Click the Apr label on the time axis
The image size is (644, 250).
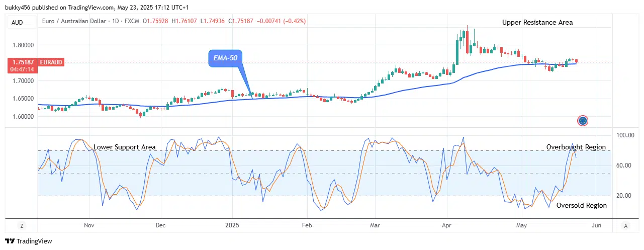(447, 225)
